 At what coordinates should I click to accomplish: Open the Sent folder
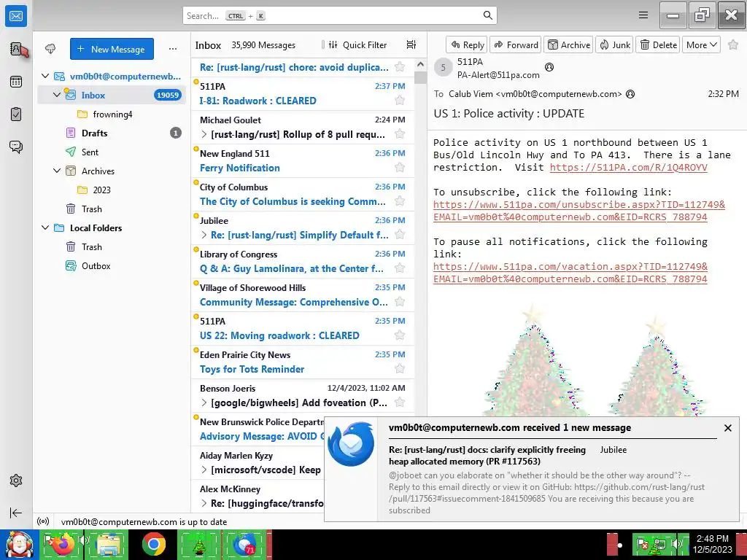coord(112,152)
